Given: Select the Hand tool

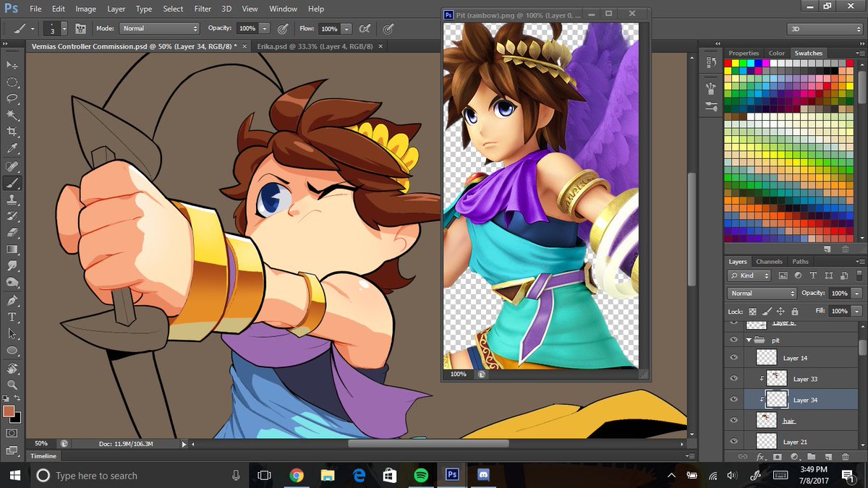Looking at the screenshot, I should point(12,369).
